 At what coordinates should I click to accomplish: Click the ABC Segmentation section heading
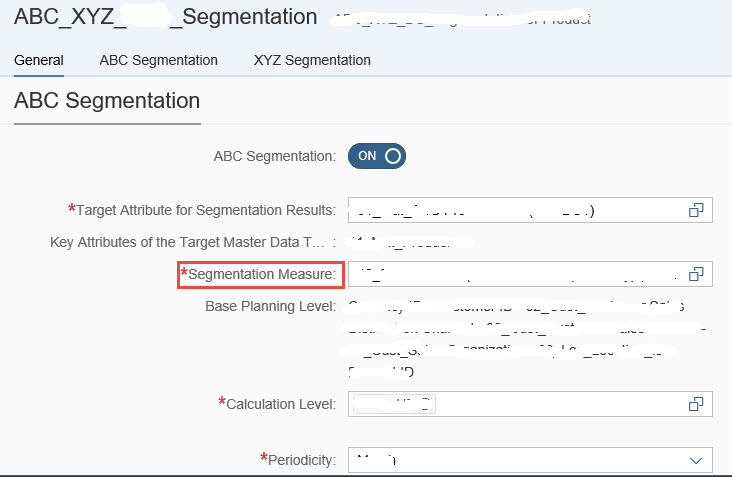[107, 101]
